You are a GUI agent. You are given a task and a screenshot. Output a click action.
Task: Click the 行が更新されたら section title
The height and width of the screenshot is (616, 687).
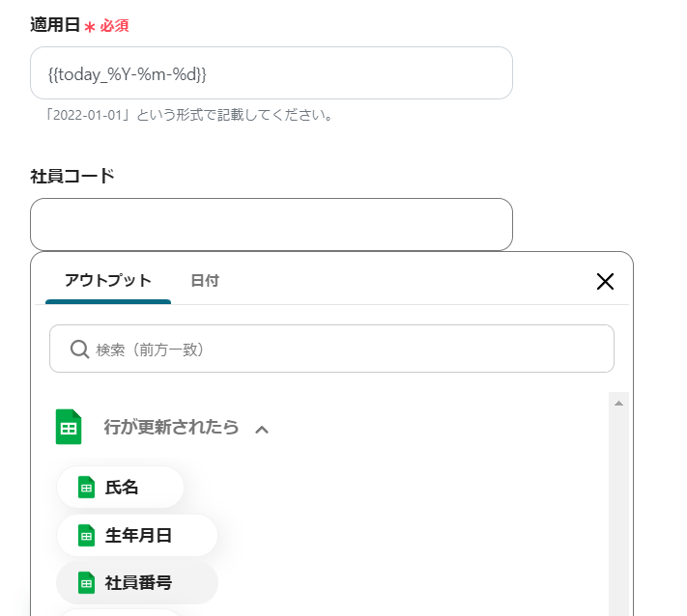171,427
